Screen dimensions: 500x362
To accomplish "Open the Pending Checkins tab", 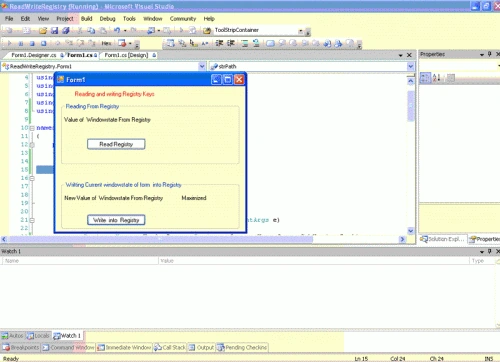I will click(243, 347).
